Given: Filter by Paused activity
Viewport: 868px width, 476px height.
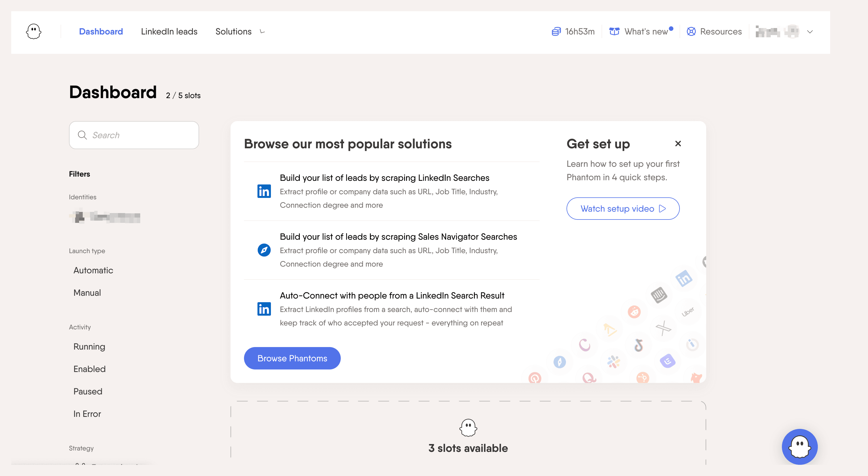Looking at the screenshot, I should [x=88, y=391].
